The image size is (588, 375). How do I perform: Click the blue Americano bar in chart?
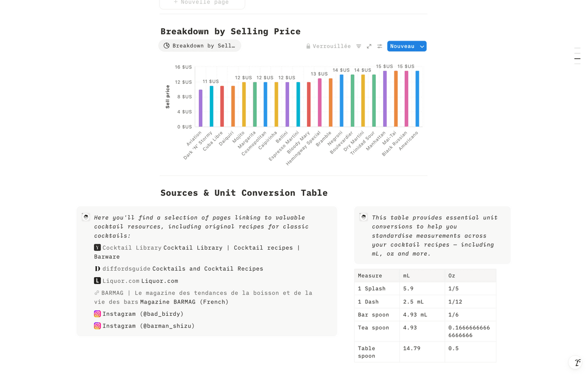click(417, 99)
